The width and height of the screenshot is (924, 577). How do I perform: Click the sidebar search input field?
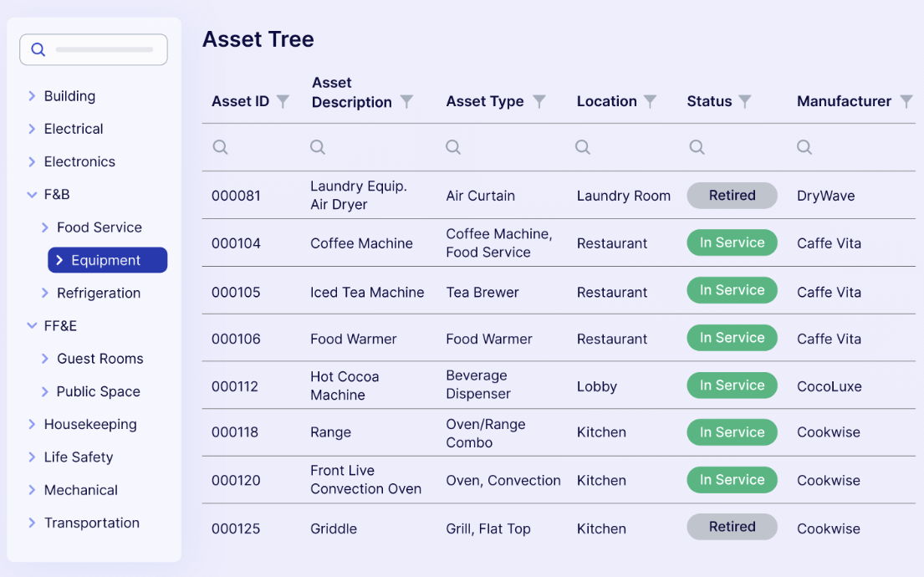[105, 49]
